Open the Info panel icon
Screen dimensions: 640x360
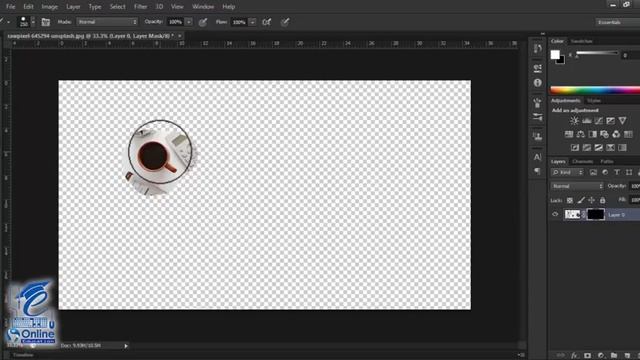pyautogui.click(x=538, y=83)
